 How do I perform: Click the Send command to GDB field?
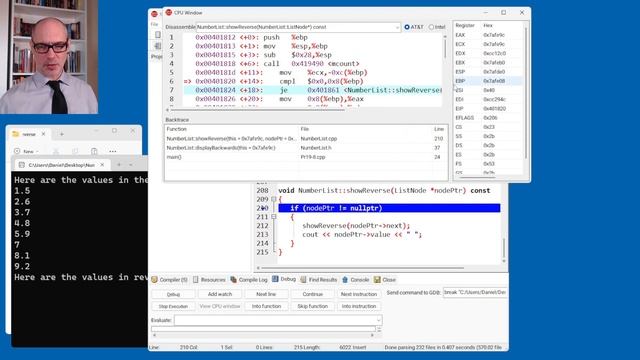[x=475, y=292]
